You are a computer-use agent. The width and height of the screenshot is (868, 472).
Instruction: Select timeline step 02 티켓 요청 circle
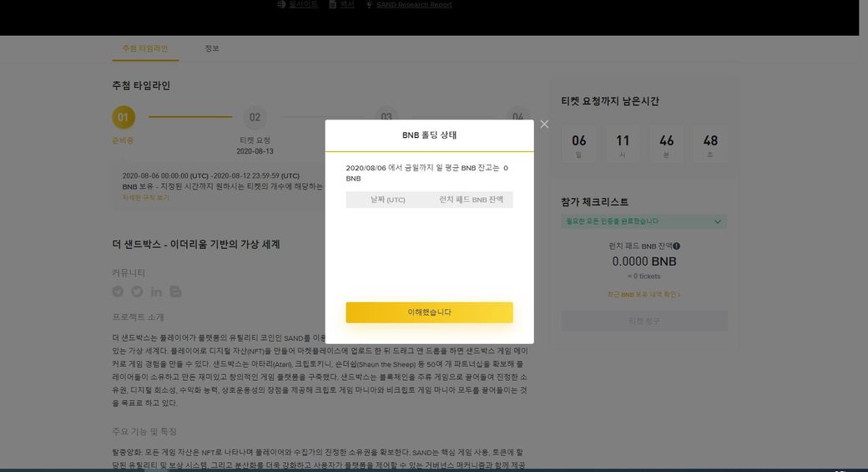pos(255,118)
